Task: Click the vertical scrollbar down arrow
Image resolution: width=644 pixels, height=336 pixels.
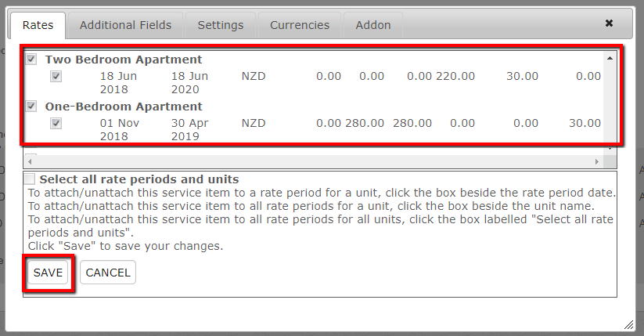Action: coord(610,149)
